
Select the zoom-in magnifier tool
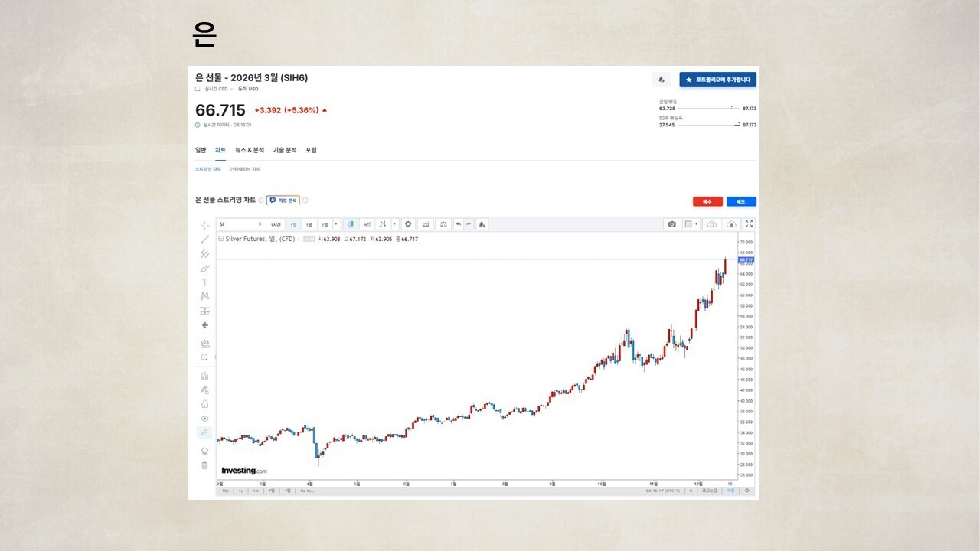[x=204, y=357]
